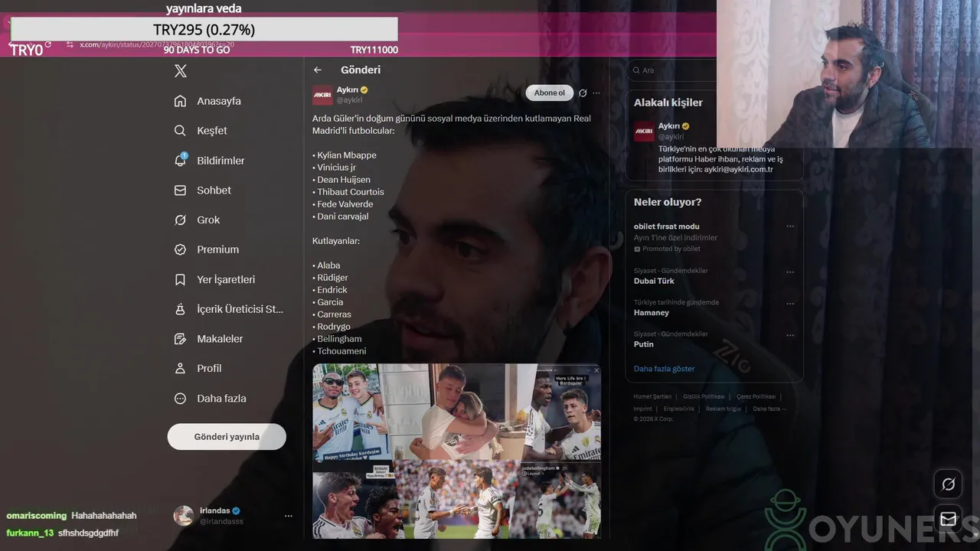The image size is (980, 551).
Task: Open the judebellingham story image
Action: 560,500
